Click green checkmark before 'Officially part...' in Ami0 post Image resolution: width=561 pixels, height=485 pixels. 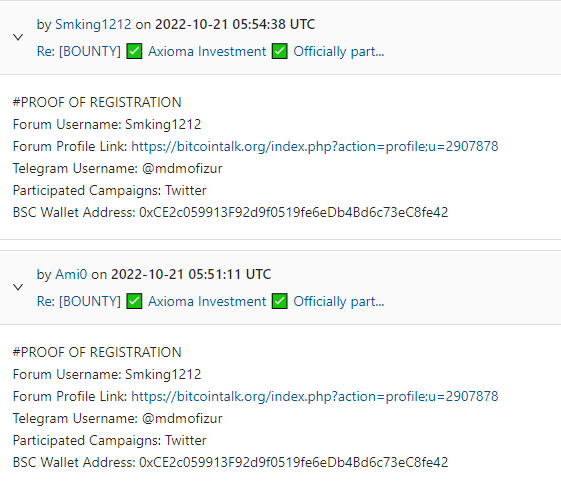click(279, 301)
